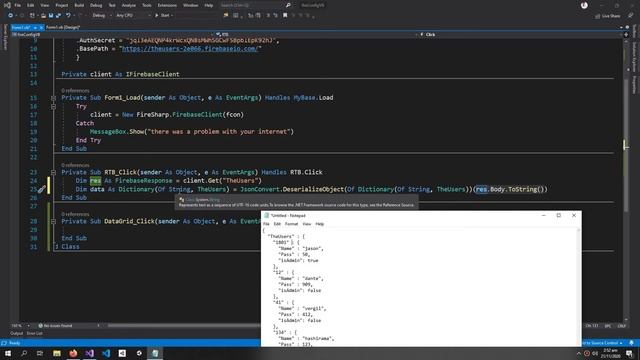This screenshot has height=360, width=640.
Task: Click the Save toolbar icon
Action: (x=51, y=16)
